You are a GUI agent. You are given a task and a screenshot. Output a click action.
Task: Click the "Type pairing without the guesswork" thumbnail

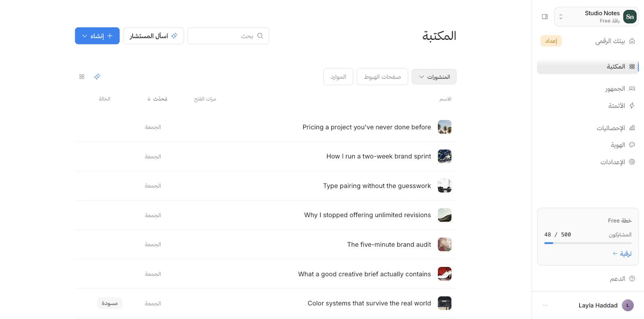tap(444, 186)
